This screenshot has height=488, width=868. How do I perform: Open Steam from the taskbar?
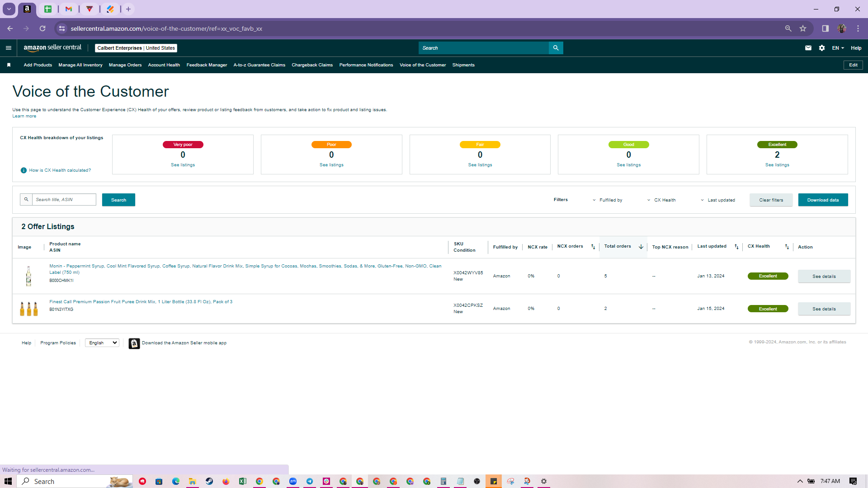coord(209,481)
